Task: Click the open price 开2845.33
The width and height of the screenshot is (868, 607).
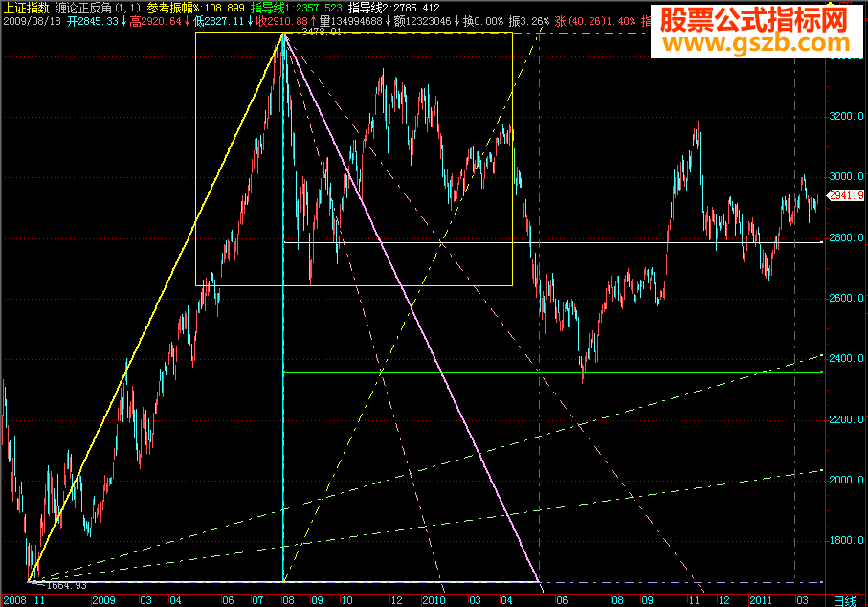Action: (93, 22)
